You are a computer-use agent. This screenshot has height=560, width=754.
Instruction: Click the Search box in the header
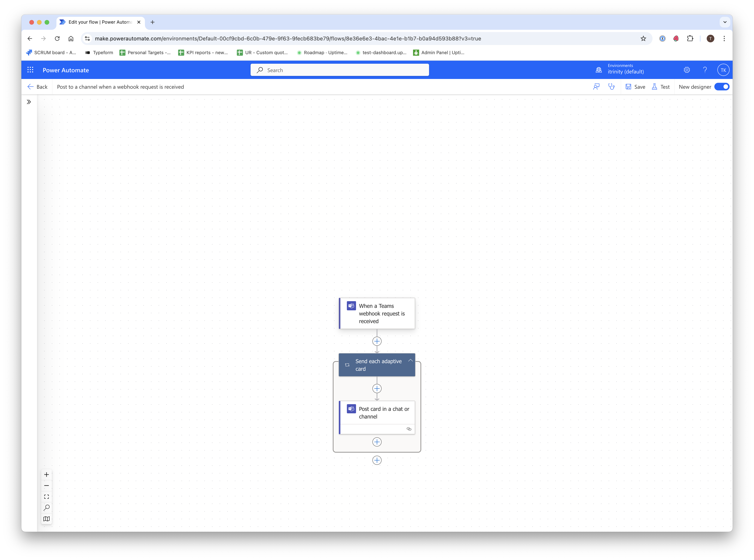coord(340,70)
